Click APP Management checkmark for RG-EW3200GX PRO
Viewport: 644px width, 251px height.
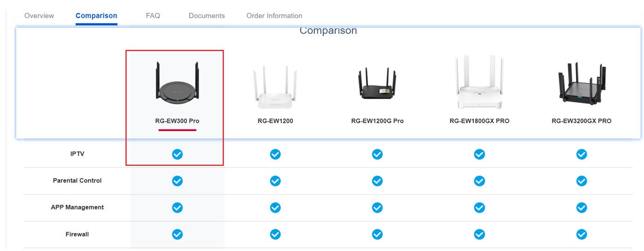click(582, 208)
